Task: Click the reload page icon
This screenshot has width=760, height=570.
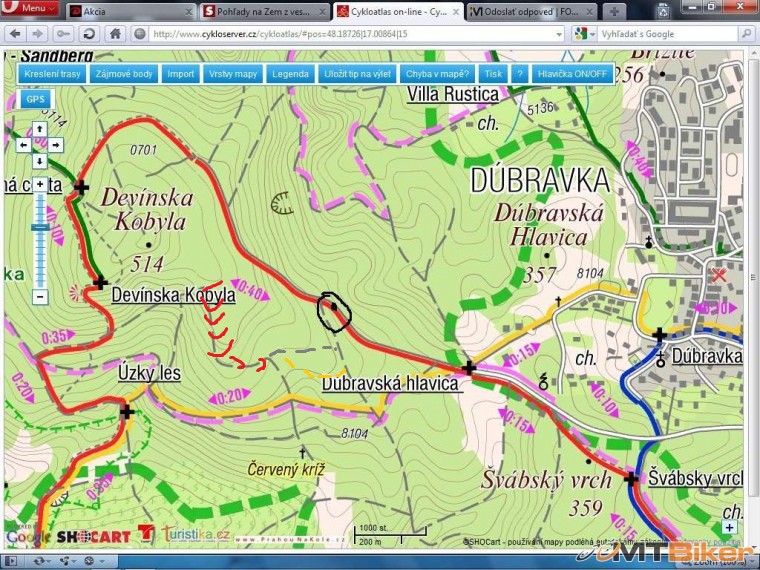Action: 88,33
